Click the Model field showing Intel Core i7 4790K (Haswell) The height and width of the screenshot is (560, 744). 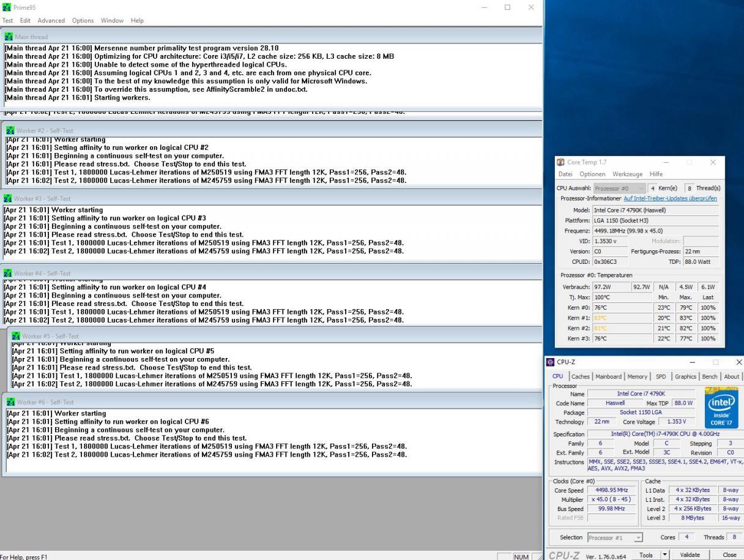tap(655, 210)
